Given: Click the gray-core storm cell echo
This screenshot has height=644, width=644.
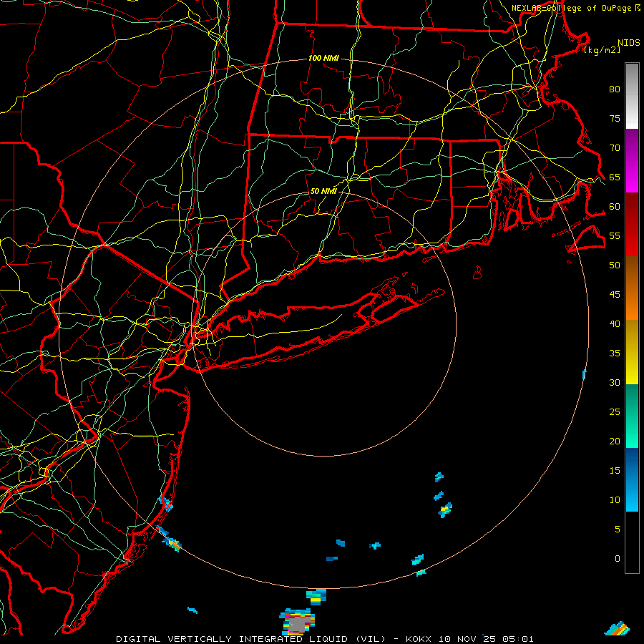Looking at the screenshot, I should click(x=298, y=621).
